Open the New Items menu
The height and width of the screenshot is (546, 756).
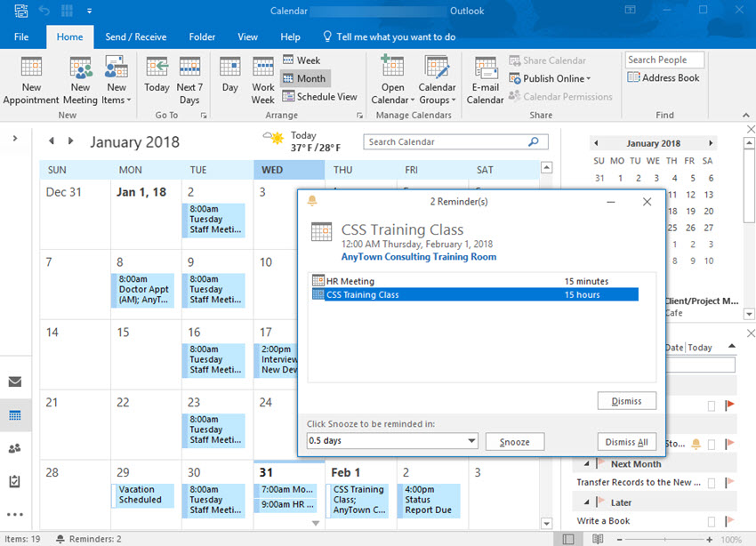117,80
